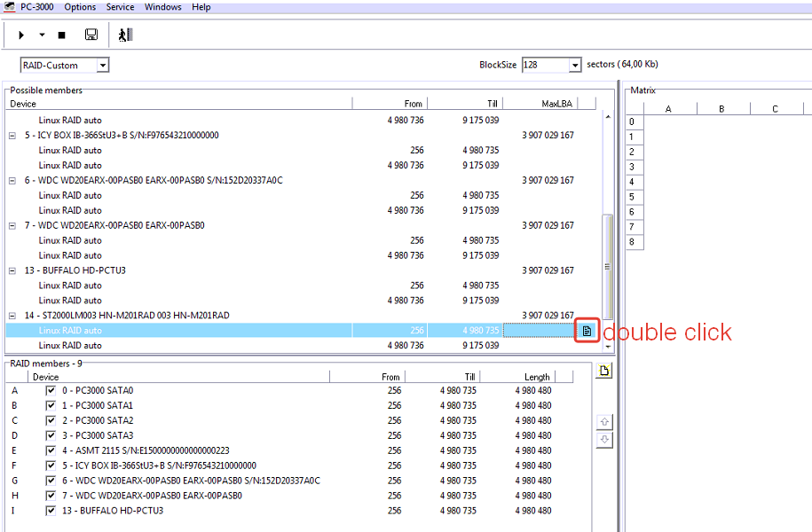Save using the floppy disk icon
Viewport: 812px width, 532px height.
[x=91, y=35]
